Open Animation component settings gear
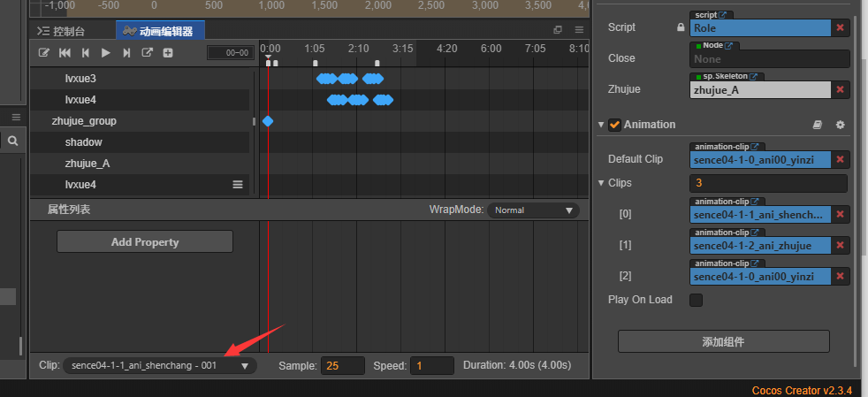Screen dimensions: 868x397 pyautogui.click(x=841, y=126)
